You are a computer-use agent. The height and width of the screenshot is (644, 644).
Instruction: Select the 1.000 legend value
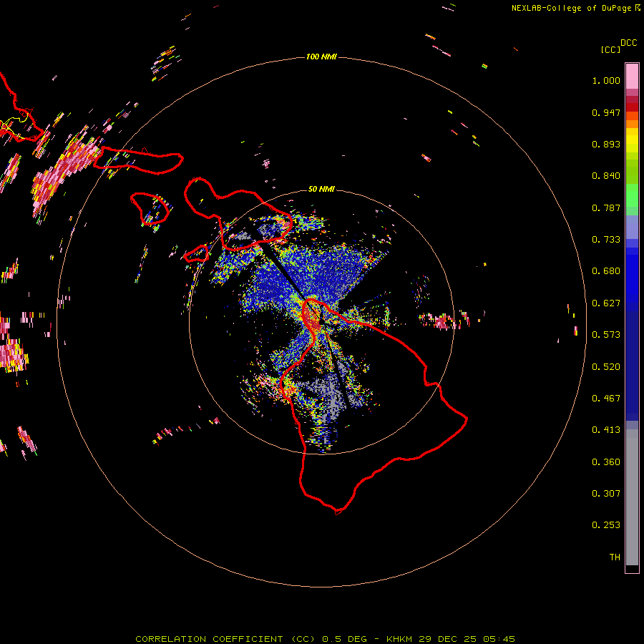tap(606, 81)
